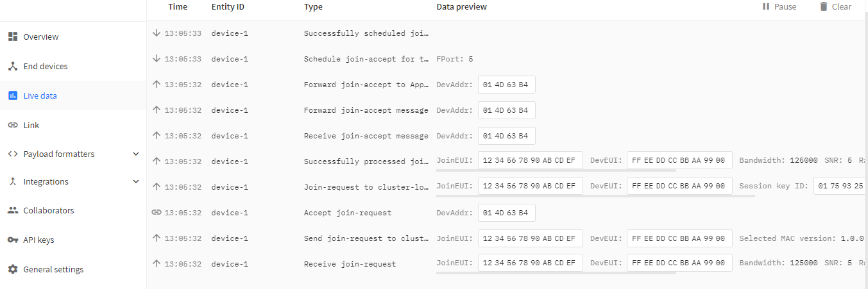
Task: Click the Overview dashboard icon
Action: (12, 37)
